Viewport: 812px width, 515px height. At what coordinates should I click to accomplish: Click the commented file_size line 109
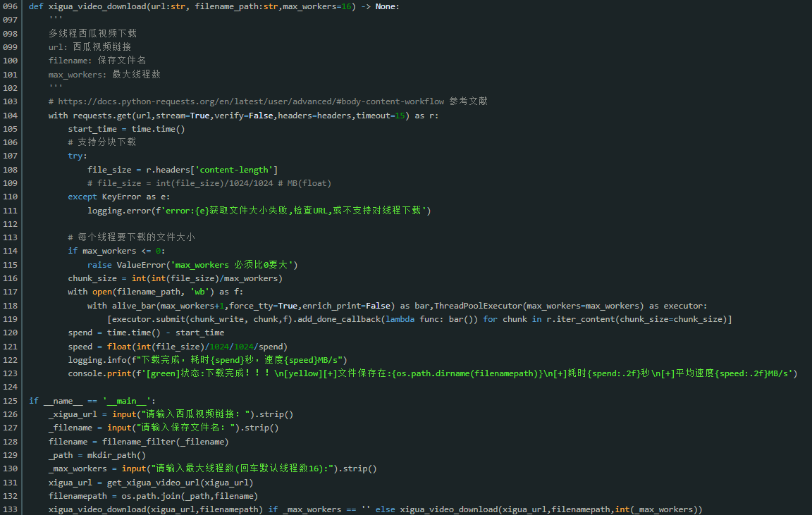point(209,183)
